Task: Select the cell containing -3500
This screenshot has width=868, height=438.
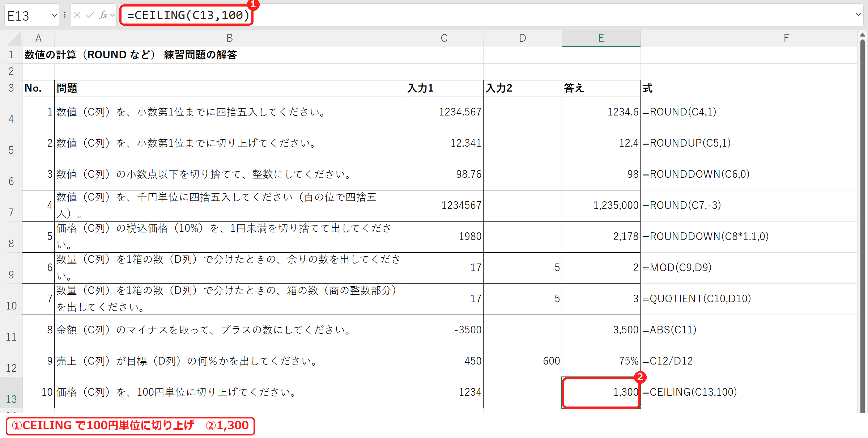Action: (444, 330)
